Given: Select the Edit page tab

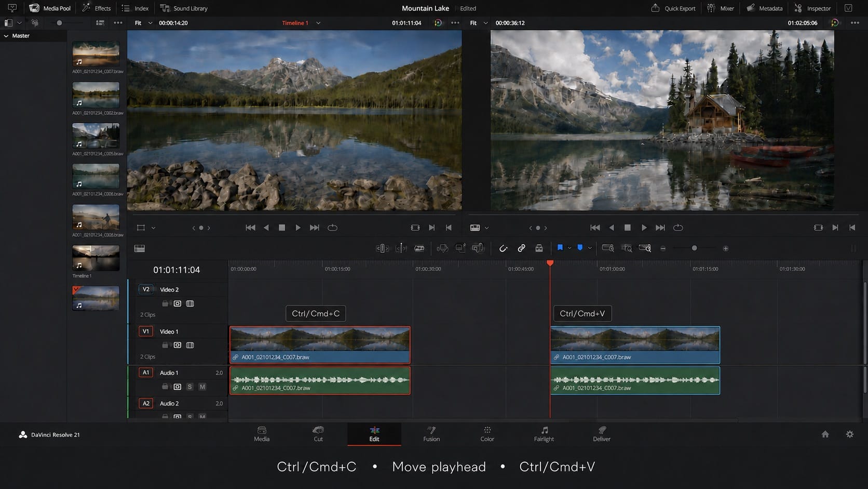Looking at the screenshot, I should (374, 434).
